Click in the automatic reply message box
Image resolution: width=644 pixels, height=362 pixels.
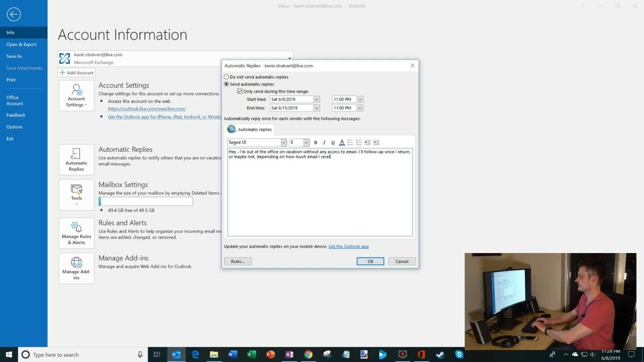point(320,192)
